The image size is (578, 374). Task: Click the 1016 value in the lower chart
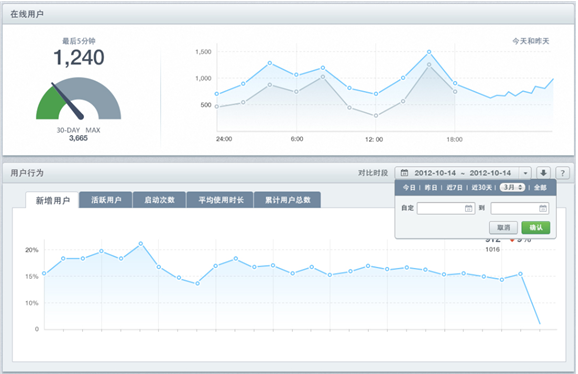[x=492, y=249]
